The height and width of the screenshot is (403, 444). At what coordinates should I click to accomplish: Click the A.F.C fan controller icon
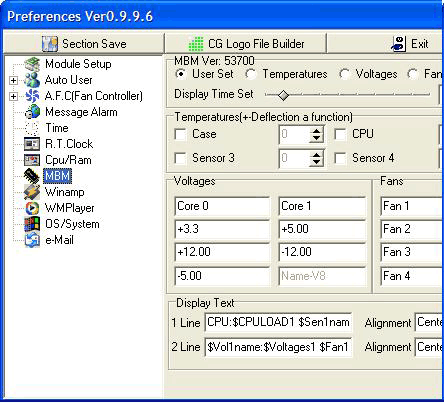tap(32, 96)
